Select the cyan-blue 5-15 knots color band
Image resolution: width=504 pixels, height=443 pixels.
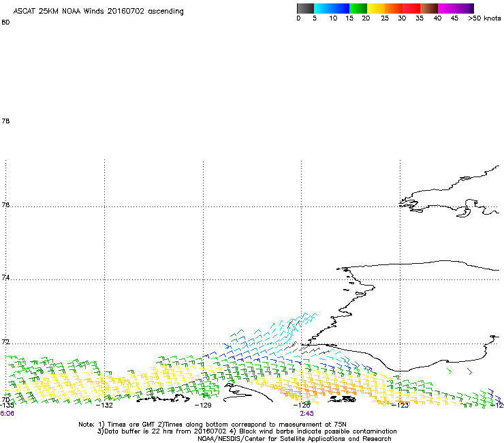[332, 8]
